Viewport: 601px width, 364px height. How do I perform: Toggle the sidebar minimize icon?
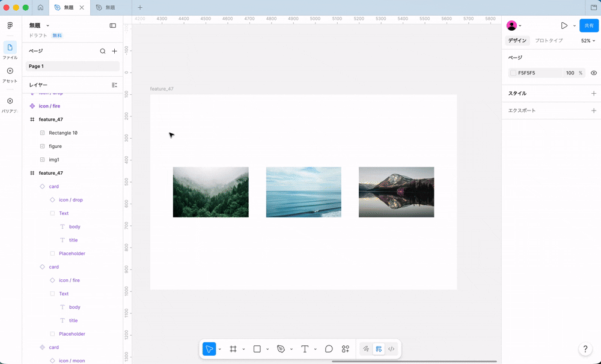click(x=113, y=26)
